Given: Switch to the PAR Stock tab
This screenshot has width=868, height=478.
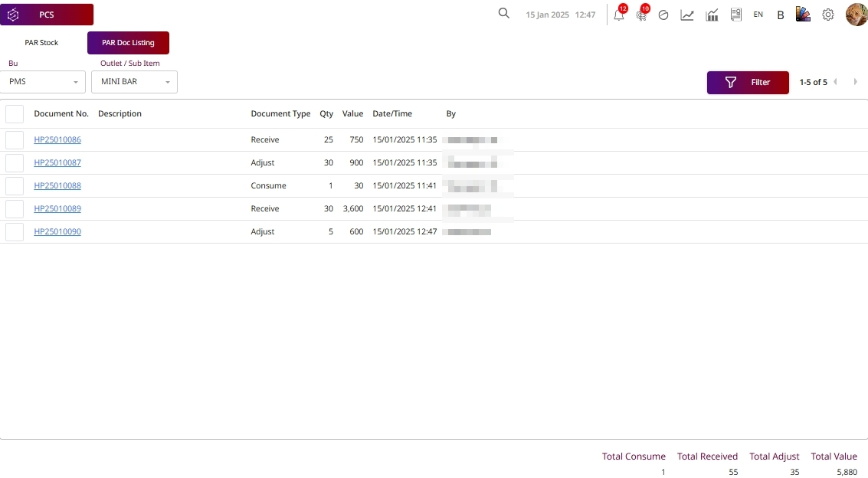Looking at the screenshot, I should pyautogui.click(x=41, y=43).
